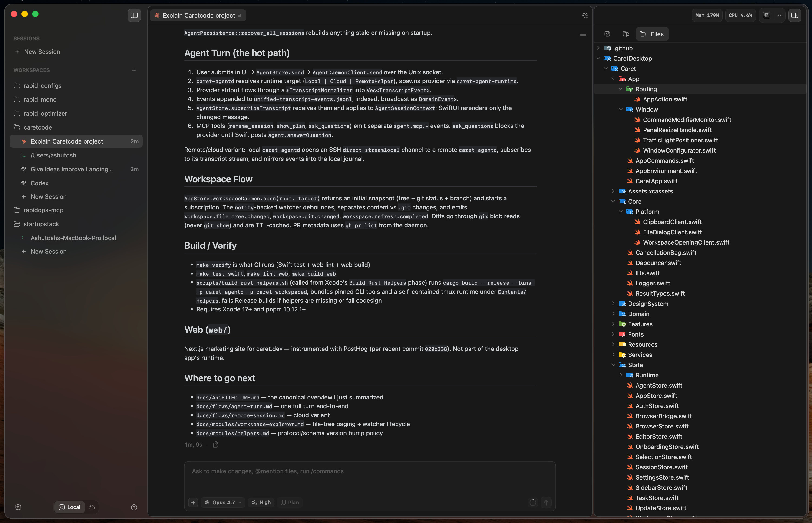
Task: Open the help question mark icon
Action: (x=134, y=507)
